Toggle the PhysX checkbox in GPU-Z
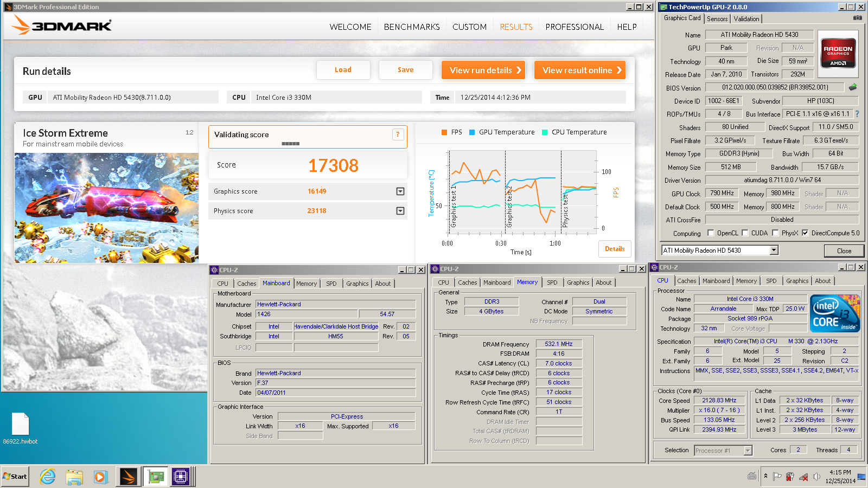The image size is (868, 488). click(775, 233)
